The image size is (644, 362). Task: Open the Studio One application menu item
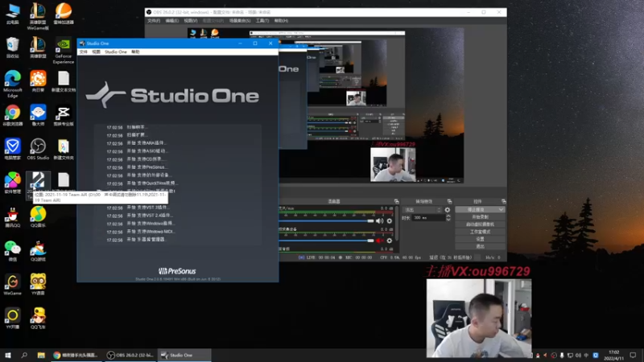pos(115,52)
